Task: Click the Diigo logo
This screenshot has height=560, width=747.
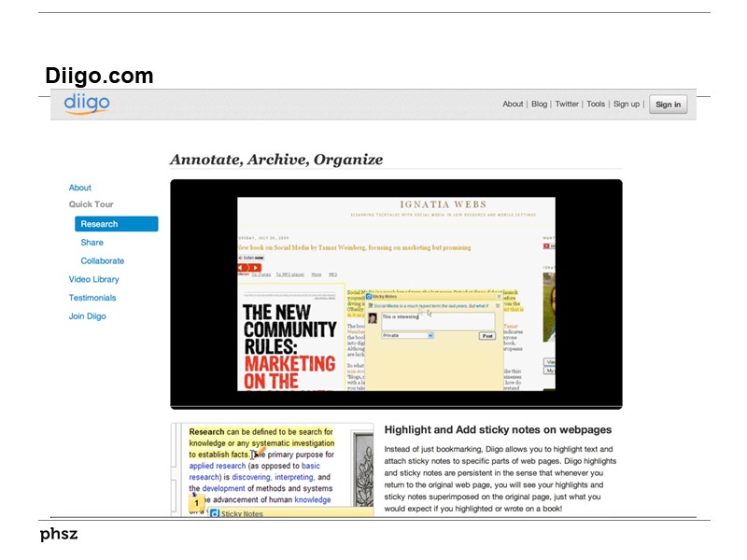Action: point(87,104)
